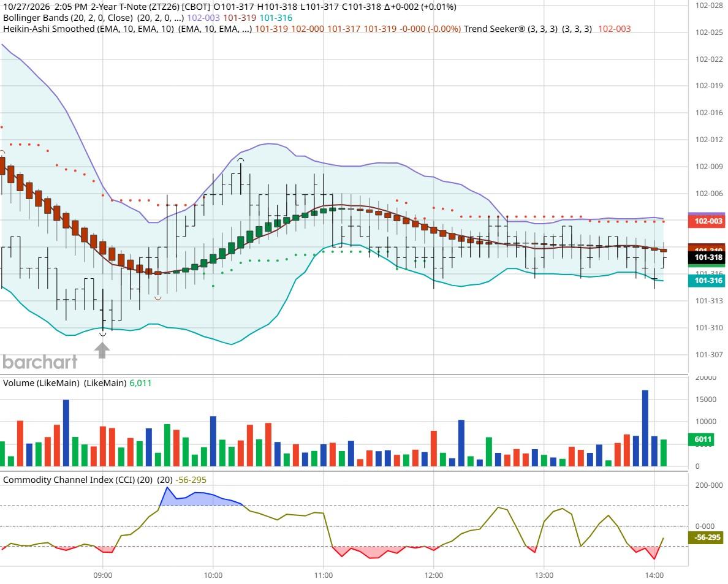The width and height of the screenshot is (728, 584).
Task: Click the 102-009 price axis label
Action: (709, 167)
